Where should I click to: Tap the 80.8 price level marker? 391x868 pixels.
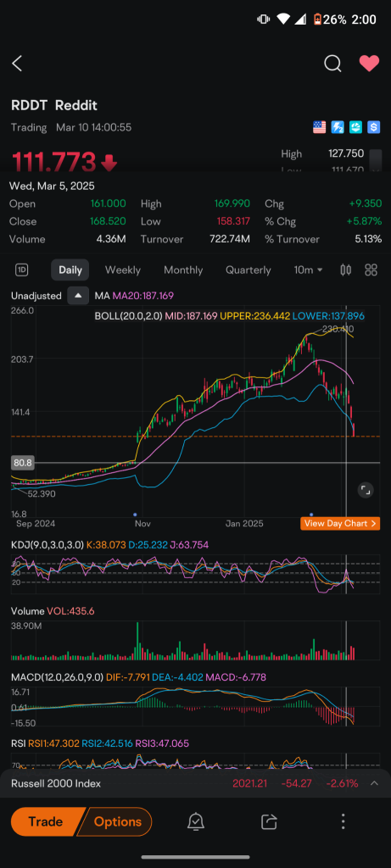click(22, 462)
